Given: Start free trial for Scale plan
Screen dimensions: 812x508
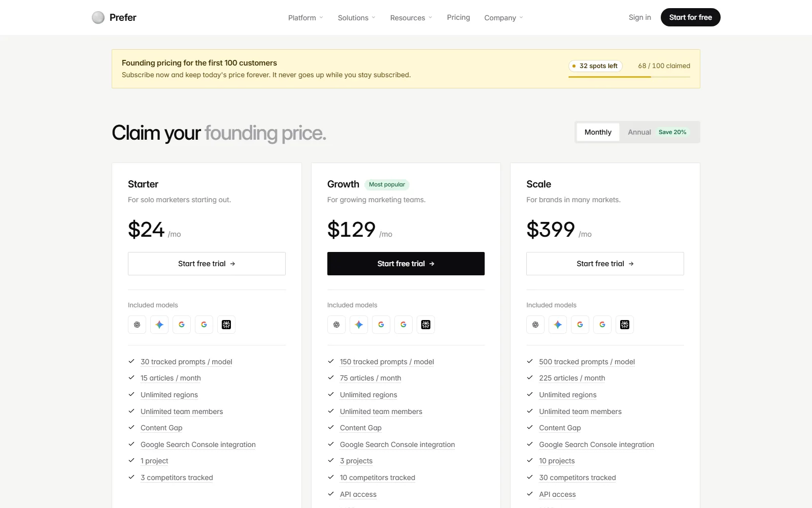Looking at the screenshot, I should click(x=605, y=264).
